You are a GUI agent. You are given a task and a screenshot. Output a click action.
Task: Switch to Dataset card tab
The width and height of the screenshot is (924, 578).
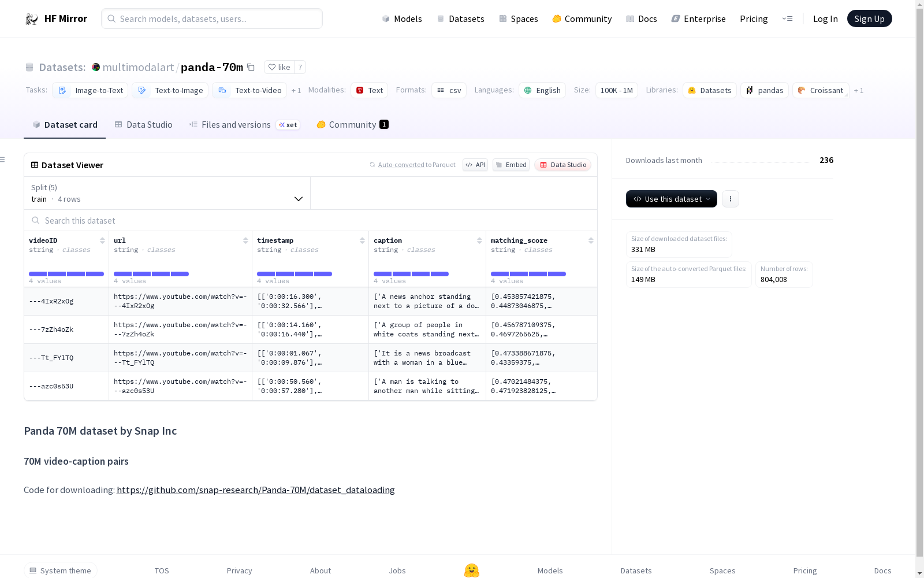click(x=65, y=125)
